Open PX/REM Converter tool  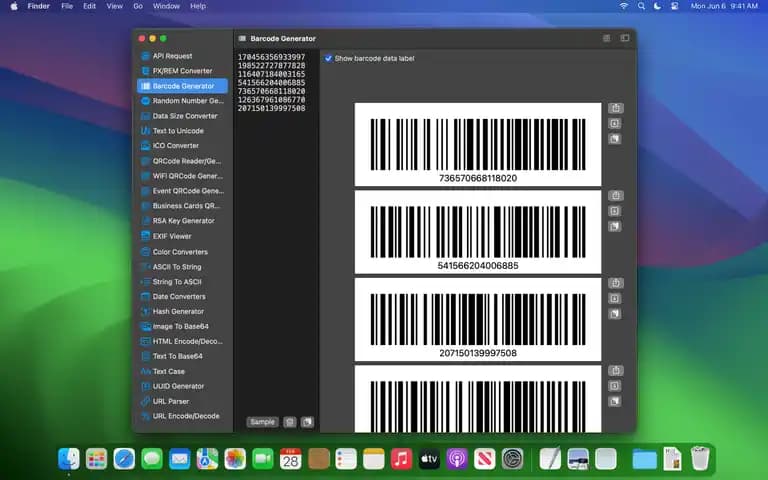(x=182, y=71)
